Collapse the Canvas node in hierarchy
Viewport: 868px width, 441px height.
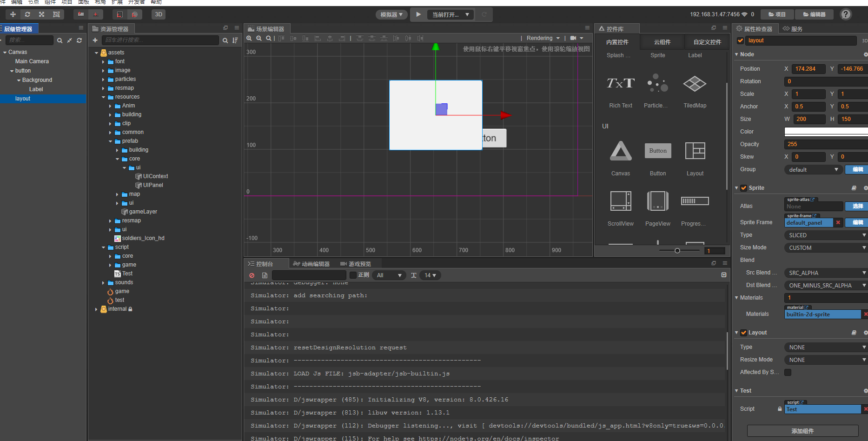(5, 52)
